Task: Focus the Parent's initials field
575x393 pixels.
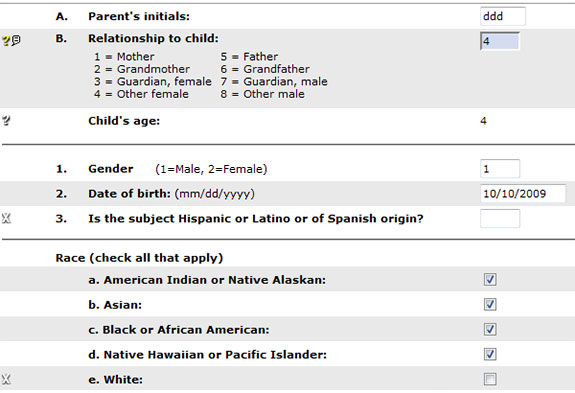Action: pos(502,16)
